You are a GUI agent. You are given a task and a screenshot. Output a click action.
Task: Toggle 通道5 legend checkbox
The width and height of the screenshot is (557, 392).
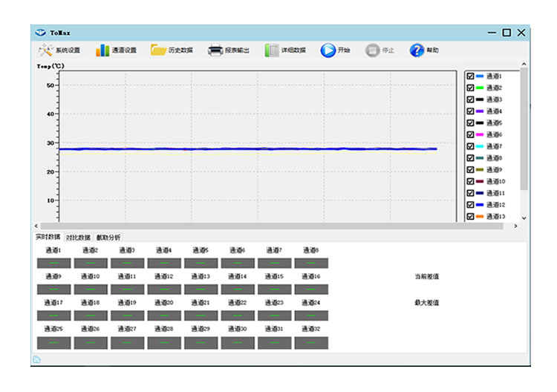[470, 122]
